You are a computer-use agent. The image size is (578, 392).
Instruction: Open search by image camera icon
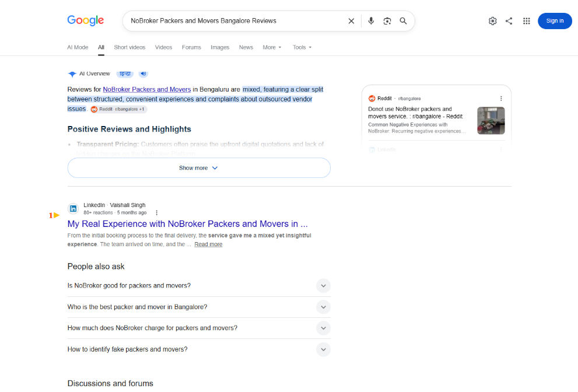pos(387,21)
